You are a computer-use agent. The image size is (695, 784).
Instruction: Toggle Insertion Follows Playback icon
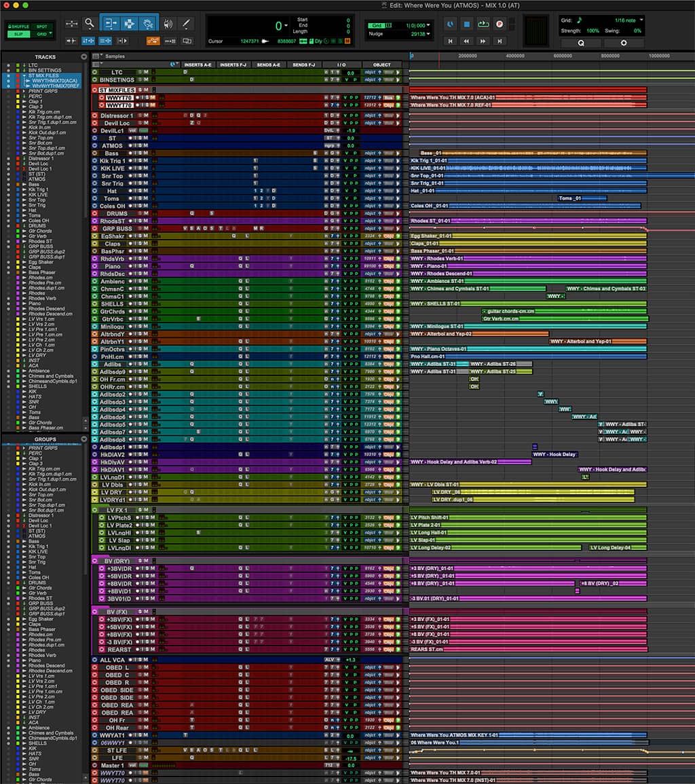[122, 41]
